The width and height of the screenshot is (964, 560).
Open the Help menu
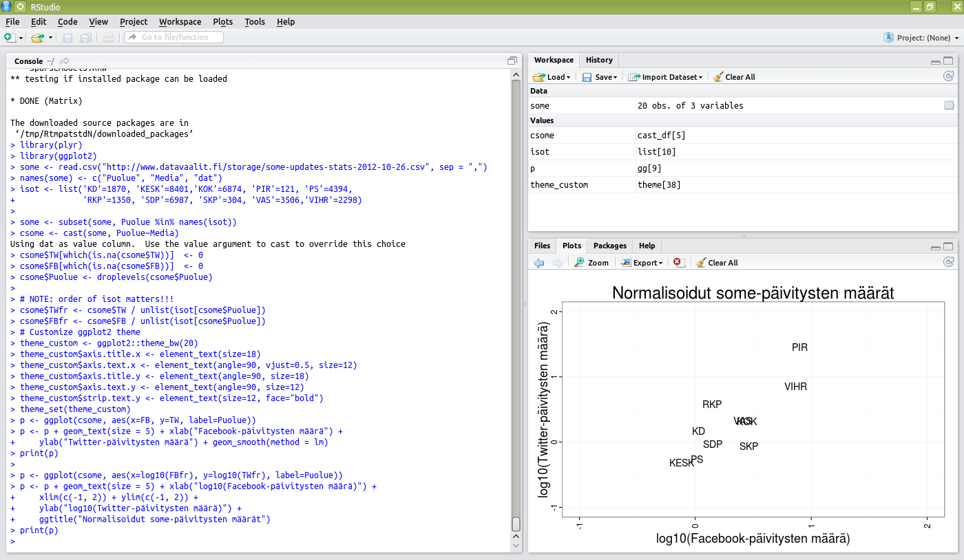point(286,21)
